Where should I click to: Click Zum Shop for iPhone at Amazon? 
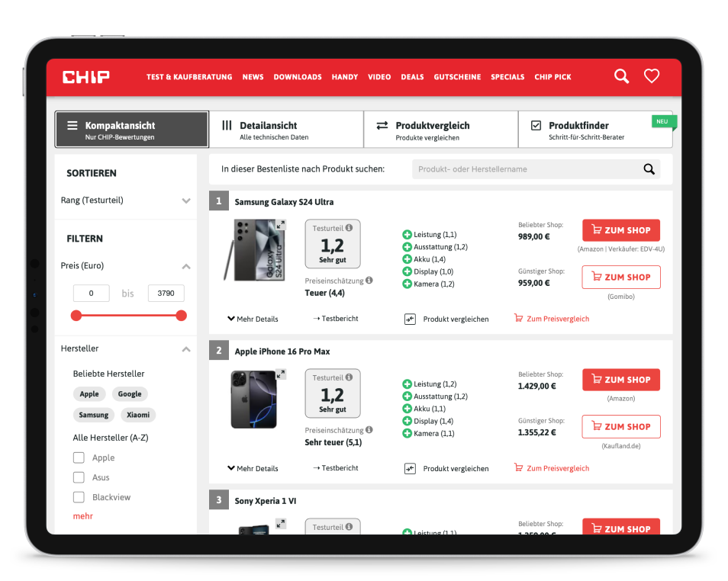[x=621, y=380]
